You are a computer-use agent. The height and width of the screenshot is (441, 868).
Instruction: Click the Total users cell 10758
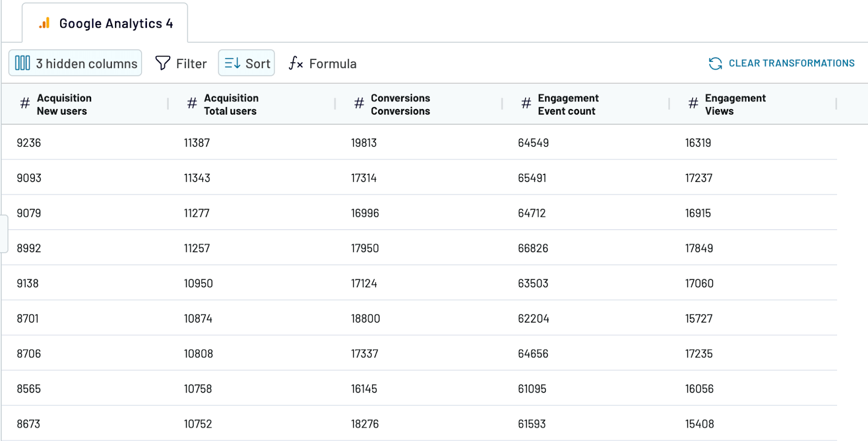(198, 389)
